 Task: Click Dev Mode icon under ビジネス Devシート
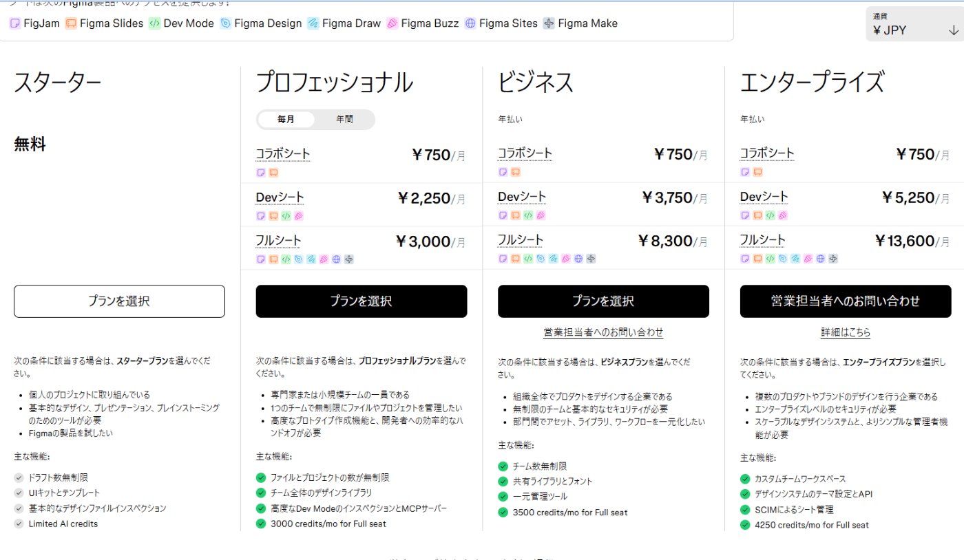pos(529,215)
